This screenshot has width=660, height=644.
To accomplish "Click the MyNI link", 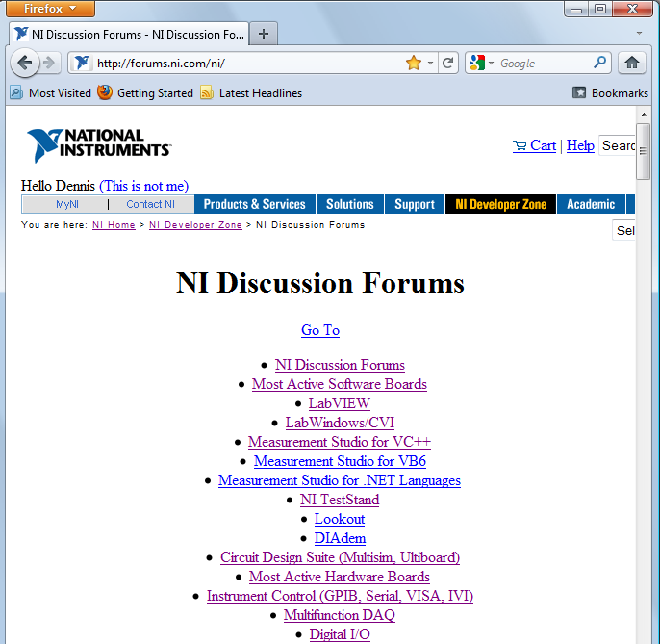I will point(67,204).
